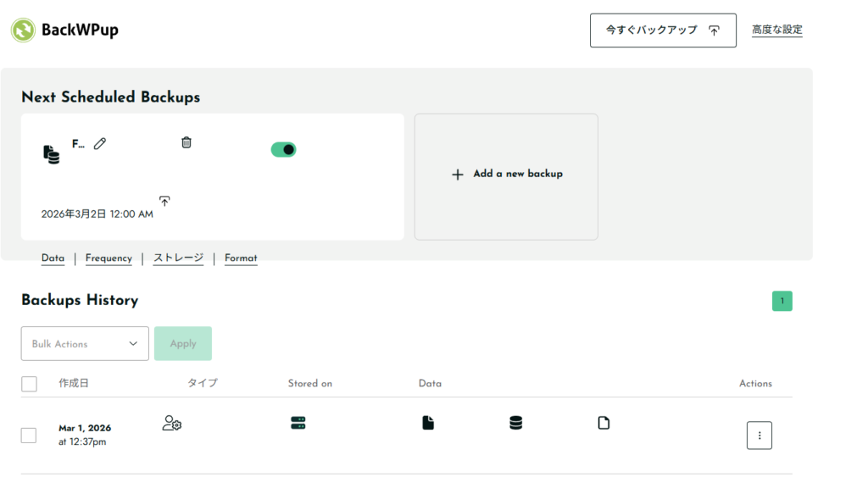Click the files and database backup icon
The image size is (868, 483).
52,154
